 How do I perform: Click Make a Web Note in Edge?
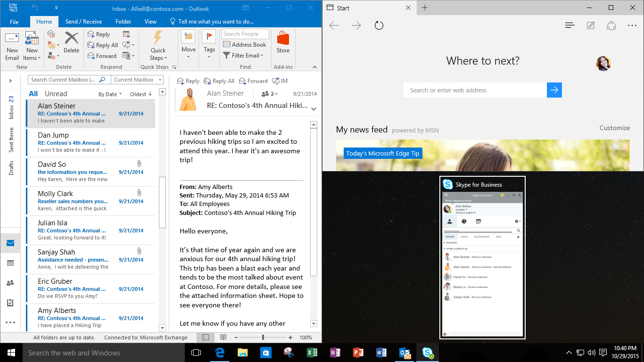[591, 25]
